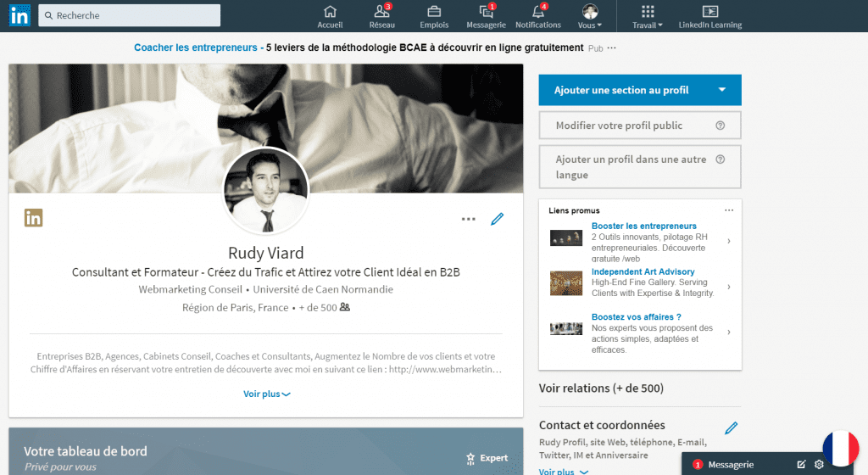The height and width of the screenshot is (475, 868).
Task: Click the + de 500 connections icon
Action: tap(345, 307)
